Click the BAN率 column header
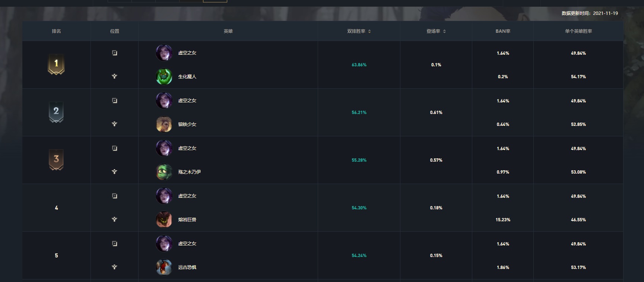 point(503,31)
